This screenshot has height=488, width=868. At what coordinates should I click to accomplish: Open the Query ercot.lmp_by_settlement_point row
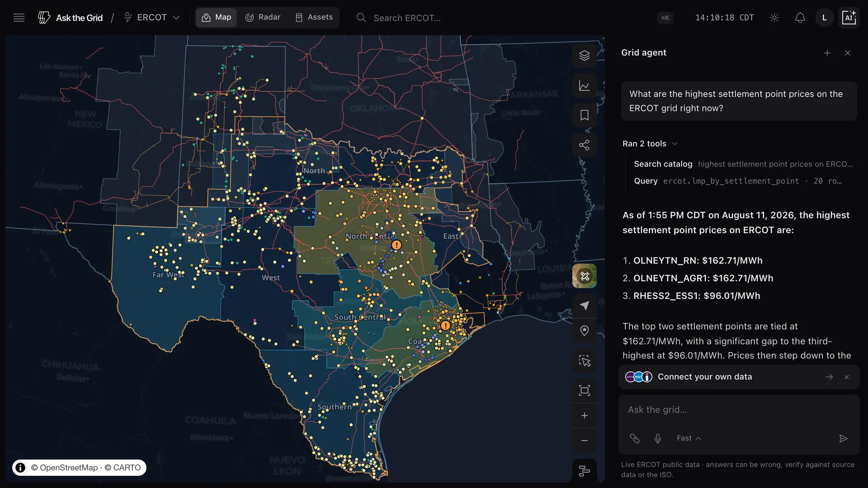(738, 181)
